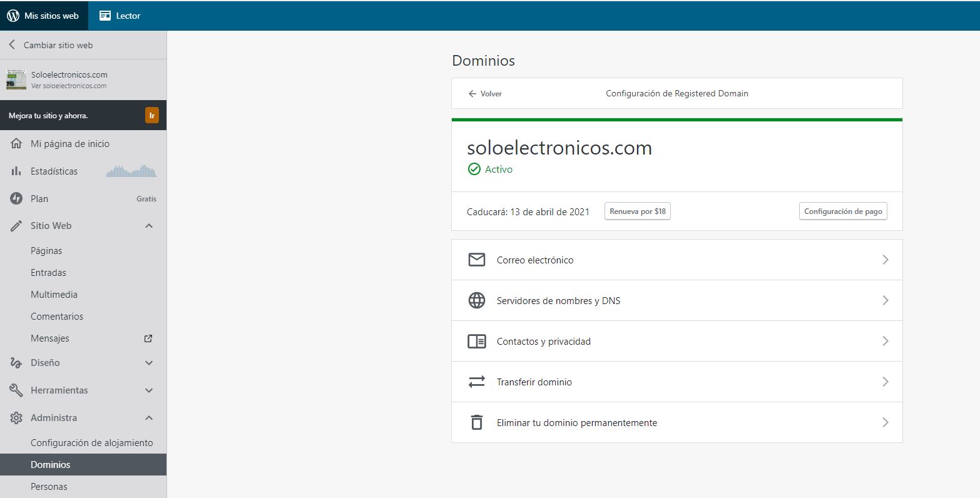Click the Soloelectronicos.com site thumbnail

click(x=16, y=79)
